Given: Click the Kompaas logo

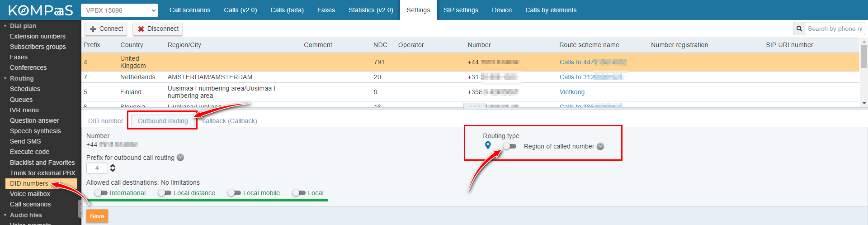Looking at the screenshot, I should click(41, 10).
